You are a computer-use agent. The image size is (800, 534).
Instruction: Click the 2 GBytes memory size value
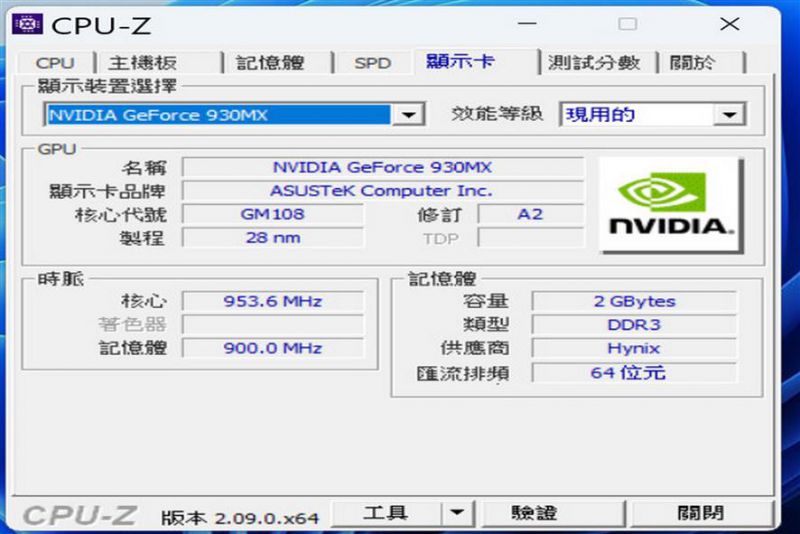(x=634, y=301)
